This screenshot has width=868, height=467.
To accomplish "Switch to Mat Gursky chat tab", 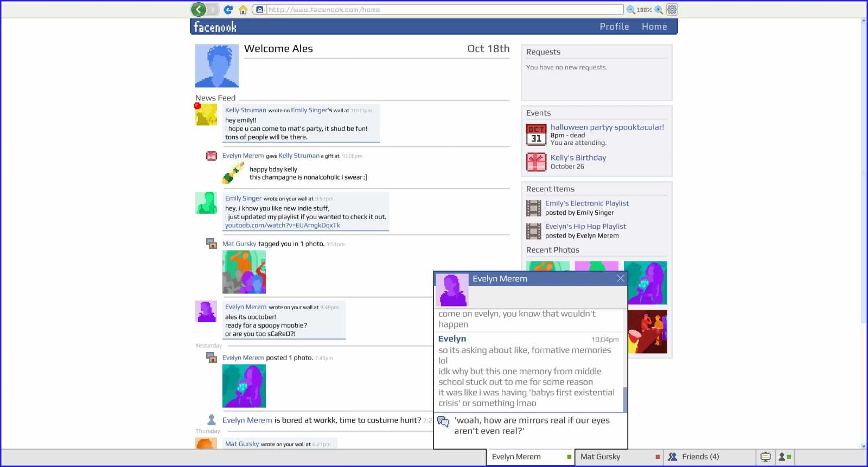I will coord(618,457).
